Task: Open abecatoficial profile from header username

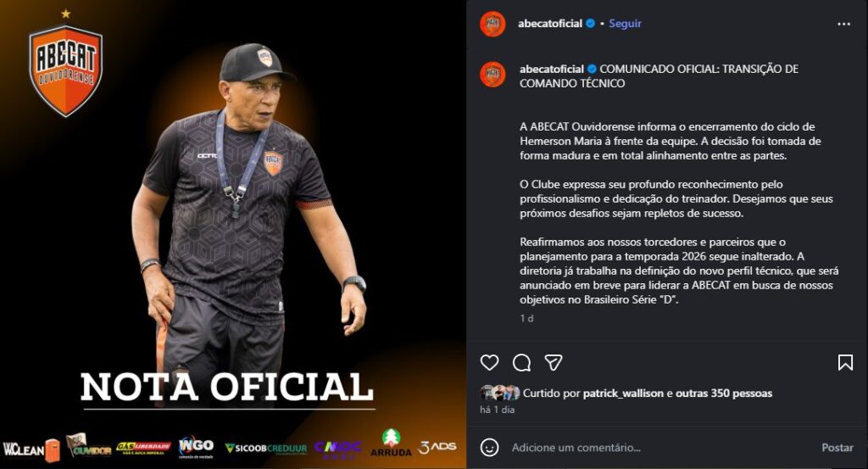Action: click(549, 23)
